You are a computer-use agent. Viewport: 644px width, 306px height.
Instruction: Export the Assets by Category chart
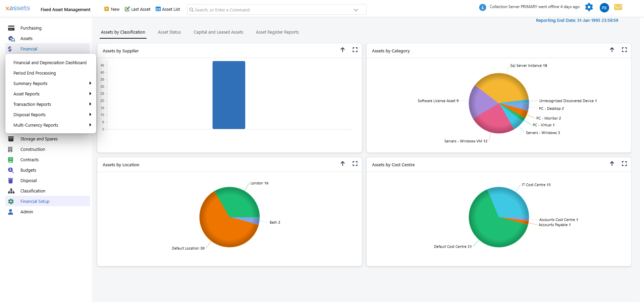tap(612, 50)
